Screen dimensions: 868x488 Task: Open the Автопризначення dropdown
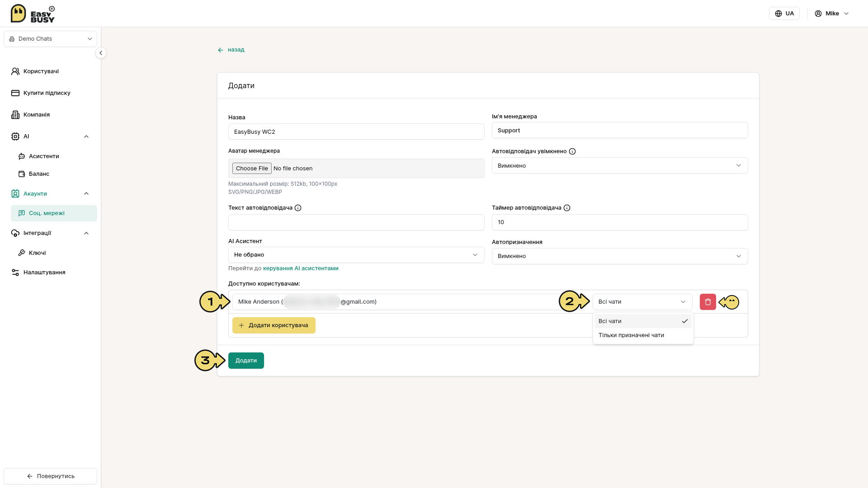pos(620,256)
